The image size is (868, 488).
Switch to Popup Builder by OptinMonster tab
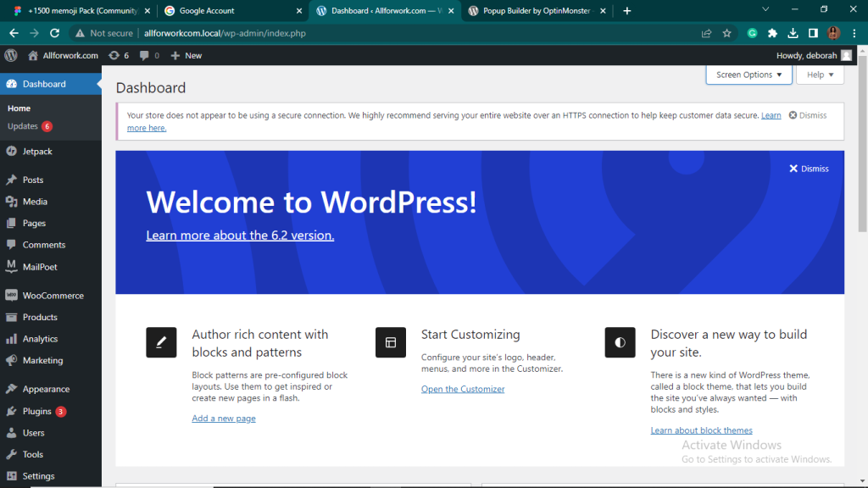pyautogui.click(x=537, y=10)
